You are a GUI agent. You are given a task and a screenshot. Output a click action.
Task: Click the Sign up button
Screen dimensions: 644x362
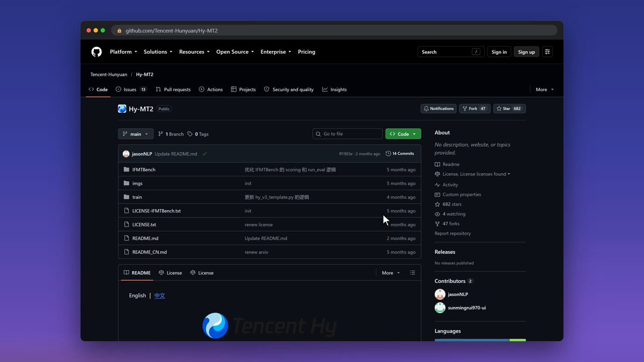526,52
